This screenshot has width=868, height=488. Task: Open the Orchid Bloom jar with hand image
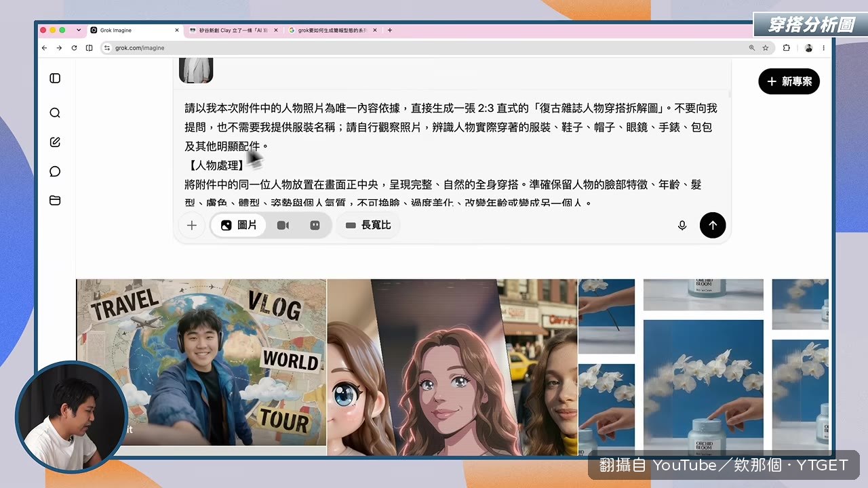(703, 387)
